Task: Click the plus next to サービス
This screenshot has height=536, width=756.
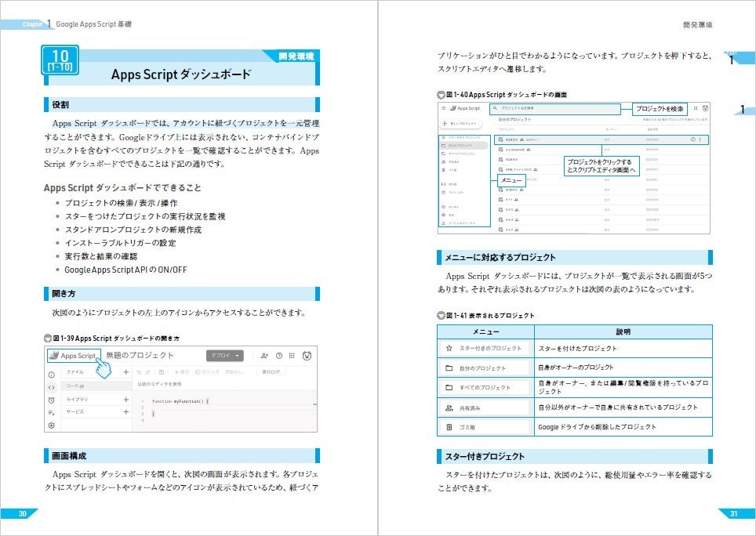Action: point(125,411)
